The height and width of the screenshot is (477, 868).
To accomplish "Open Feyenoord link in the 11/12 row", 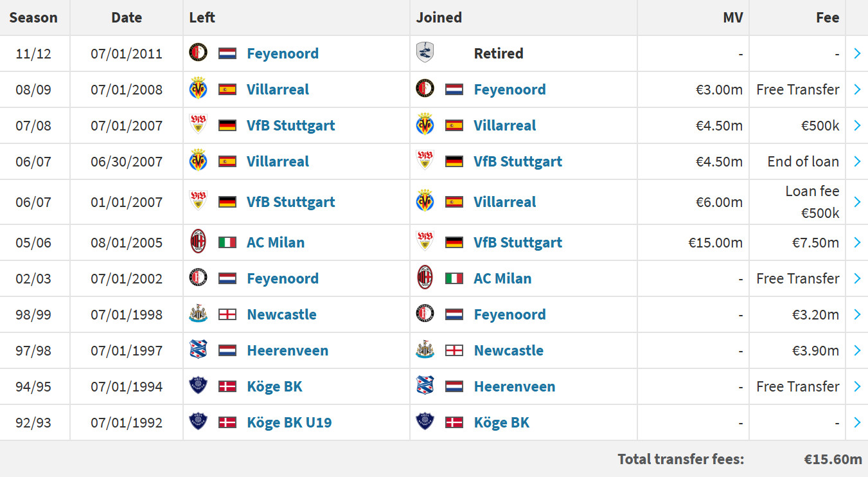I will click(x=283, y=53).
